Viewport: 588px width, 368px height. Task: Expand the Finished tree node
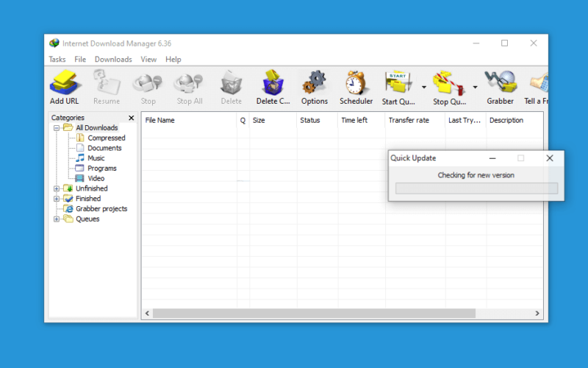57,199
